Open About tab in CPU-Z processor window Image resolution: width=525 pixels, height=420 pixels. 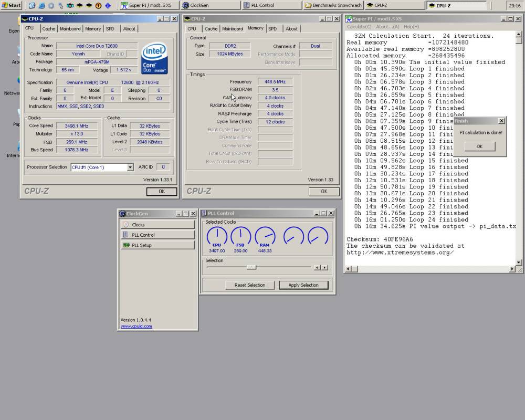[x=129, y=29]
